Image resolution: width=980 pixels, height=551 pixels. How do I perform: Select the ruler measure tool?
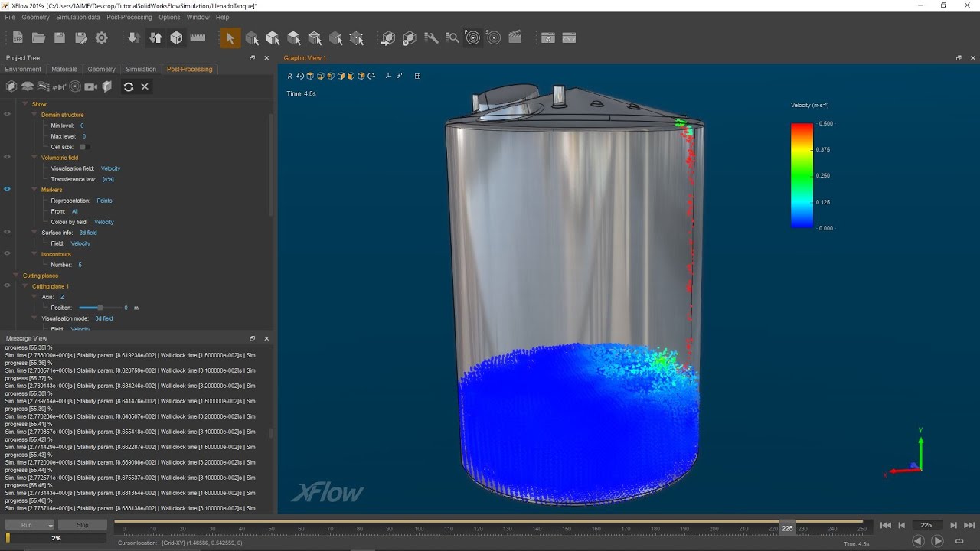click(x=198, y=37)
